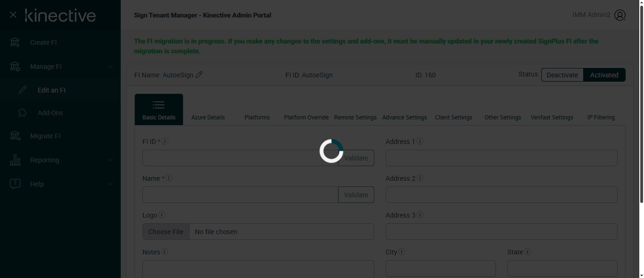Viewport: 644px width, 278px height.
Task: Click the Logo field info icon
Action: [x=162, y=215]
